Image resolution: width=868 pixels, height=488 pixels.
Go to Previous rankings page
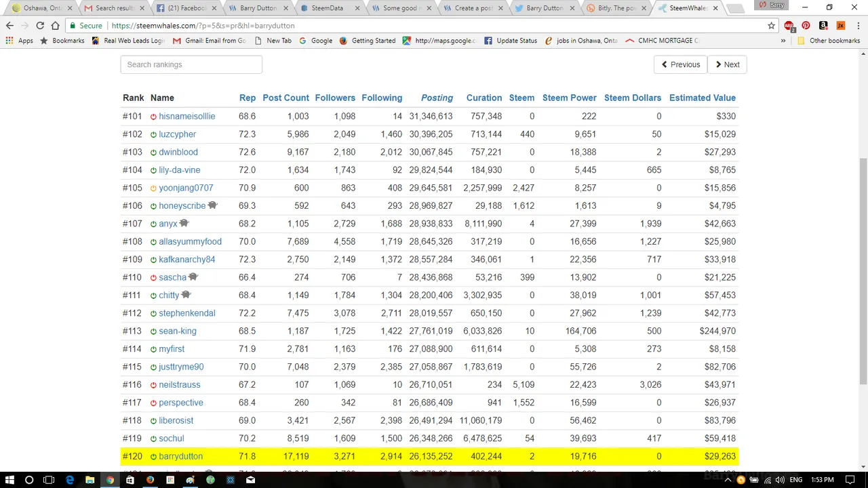tap(681, 64)
